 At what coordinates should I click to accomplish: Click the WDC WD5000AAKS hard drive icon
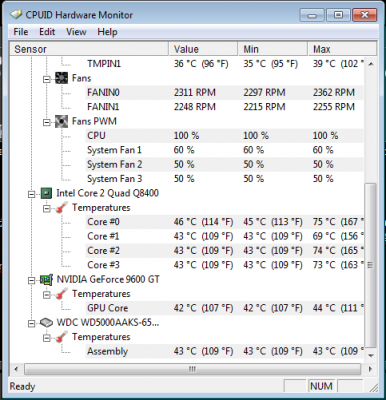click(x=46, y=322)
